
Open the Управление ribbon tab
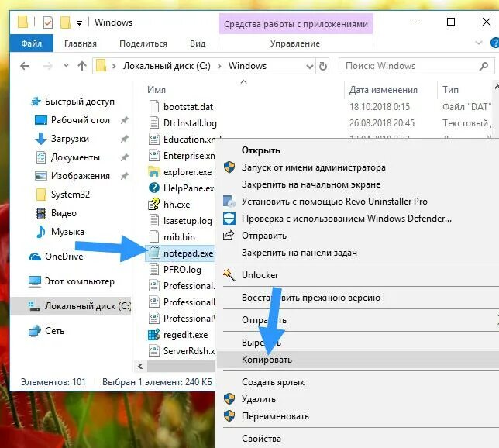pos(295,43)
